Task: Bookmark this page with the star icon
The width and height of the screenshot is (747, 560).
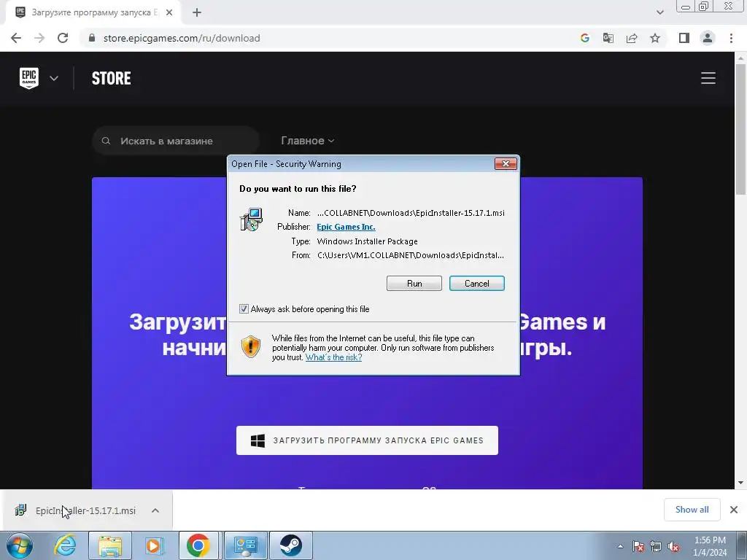Action: pos(655,38)
